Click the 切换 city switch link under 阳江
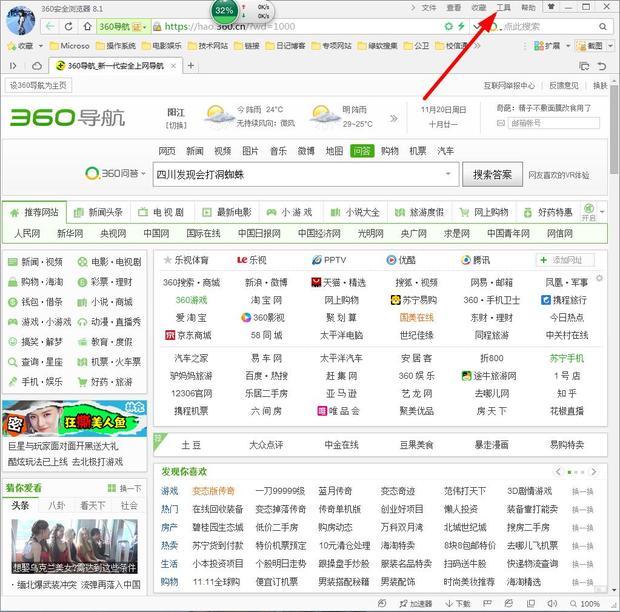The height and width of the screenshot is (612, 620). tap(176, 125)
